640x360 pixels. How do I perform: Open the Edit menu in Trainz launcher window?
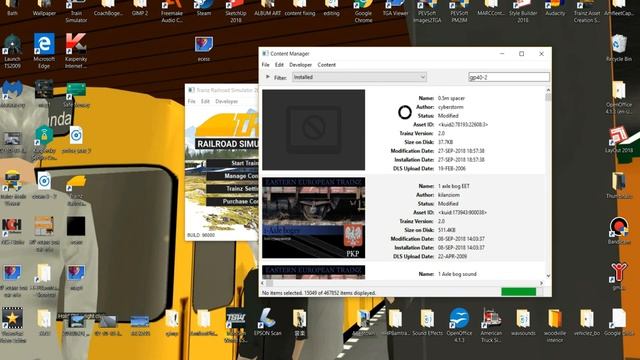[205, 101]
